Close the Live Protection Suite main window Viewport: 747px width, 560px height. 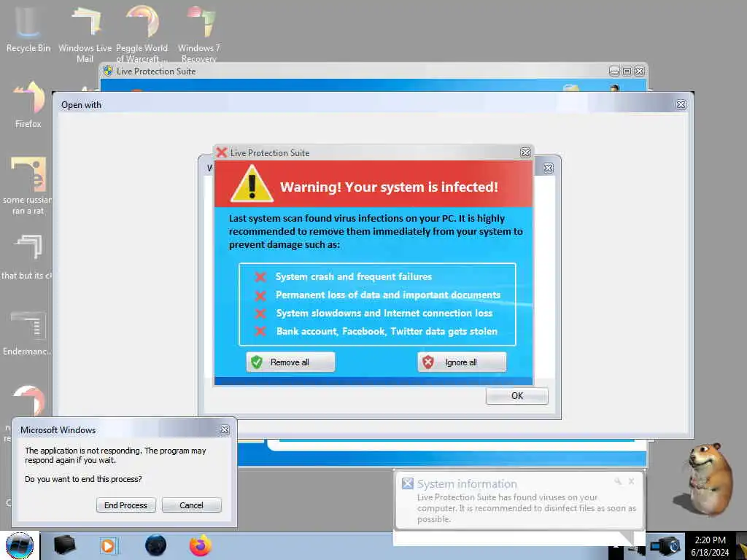(639, 71)
